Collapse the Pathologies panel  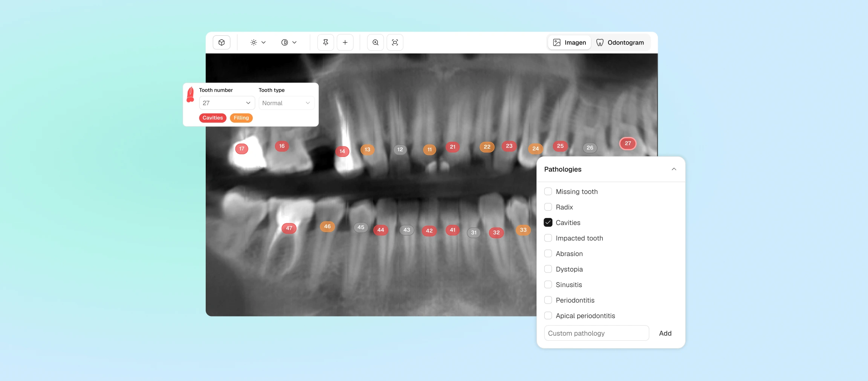pos(674,169)
